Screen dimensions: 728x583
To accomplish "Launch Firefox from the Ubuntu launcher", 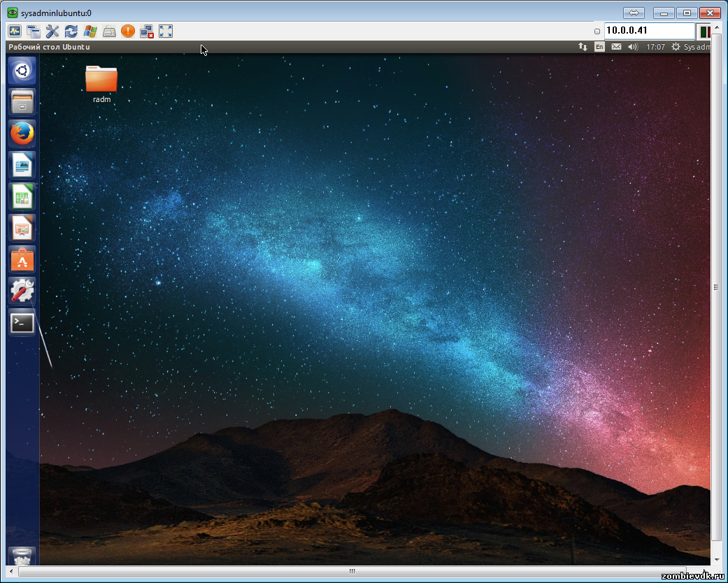I will tap(22, 133).
